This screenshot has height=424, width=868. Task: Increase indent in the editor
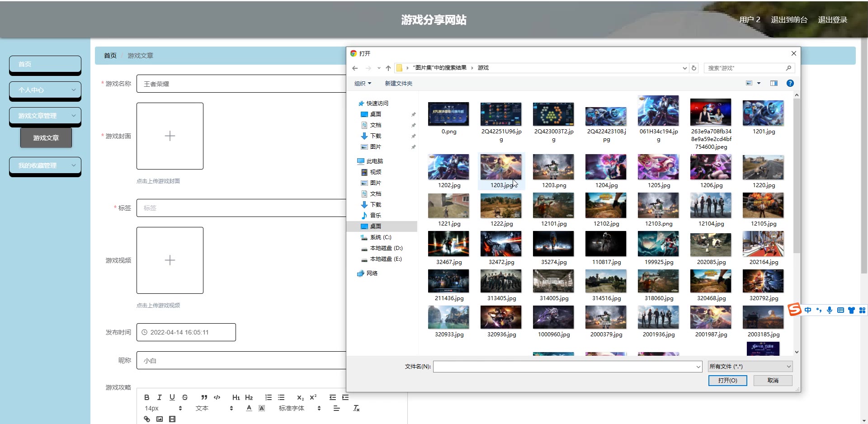point(345,397)
